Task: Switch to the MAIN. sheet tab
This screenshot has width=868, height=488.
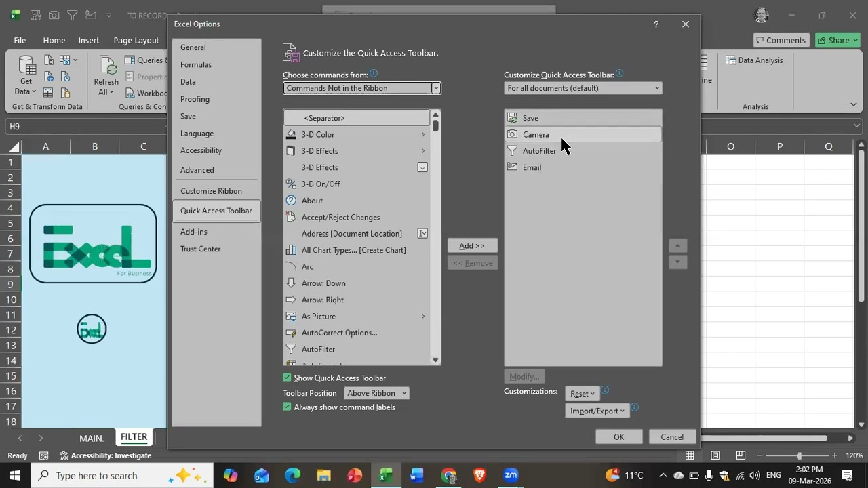Action: (92, 438)
